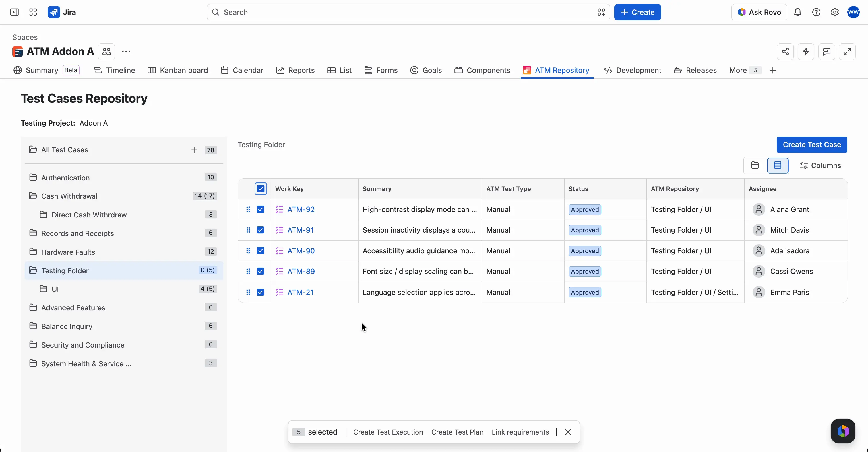The height and width of the screenshot is (452, 868).
Task: Open search filter apps icon
Action: pyautogui.click(x=601, y=12)
